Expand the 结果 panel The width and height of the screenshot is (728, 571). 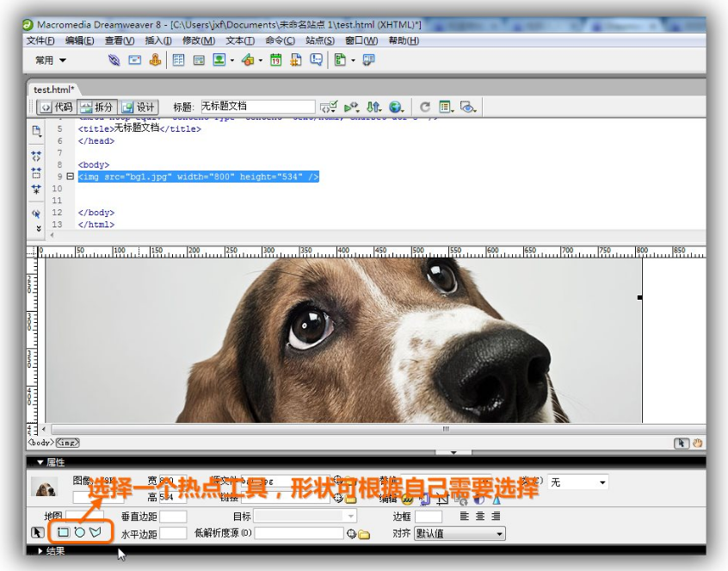[x=40, y=551]
